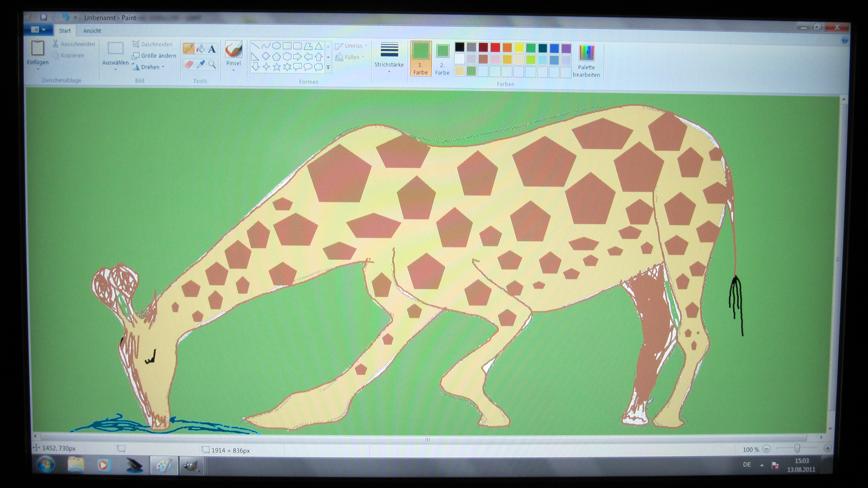Click the zoom-in plus button
The image size is (868, 488).
pyautogui.click(x=827, y=449)
